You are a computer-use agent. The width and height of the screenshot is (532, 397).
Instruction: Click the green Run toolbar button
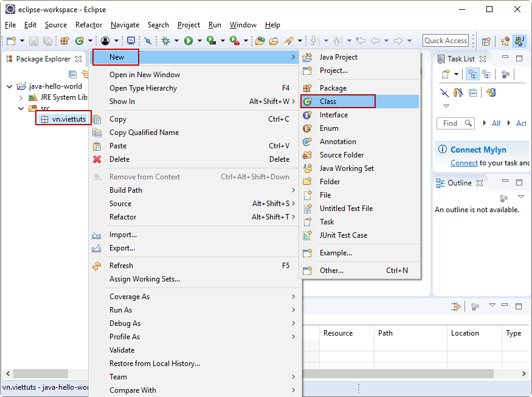[188, 41]
